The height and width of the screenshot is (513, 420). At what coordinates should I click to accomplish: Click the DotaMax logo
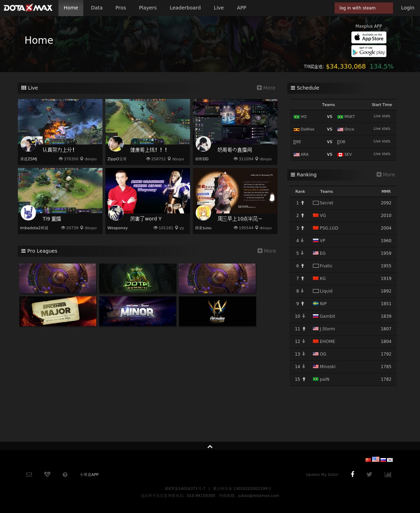coord(28,8)
